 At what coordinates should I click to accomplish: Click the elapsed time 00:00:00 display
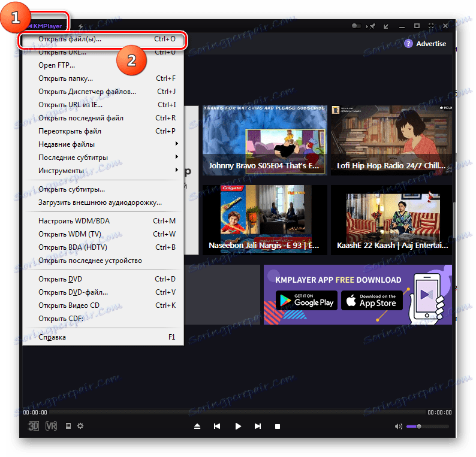click(35, 413)
